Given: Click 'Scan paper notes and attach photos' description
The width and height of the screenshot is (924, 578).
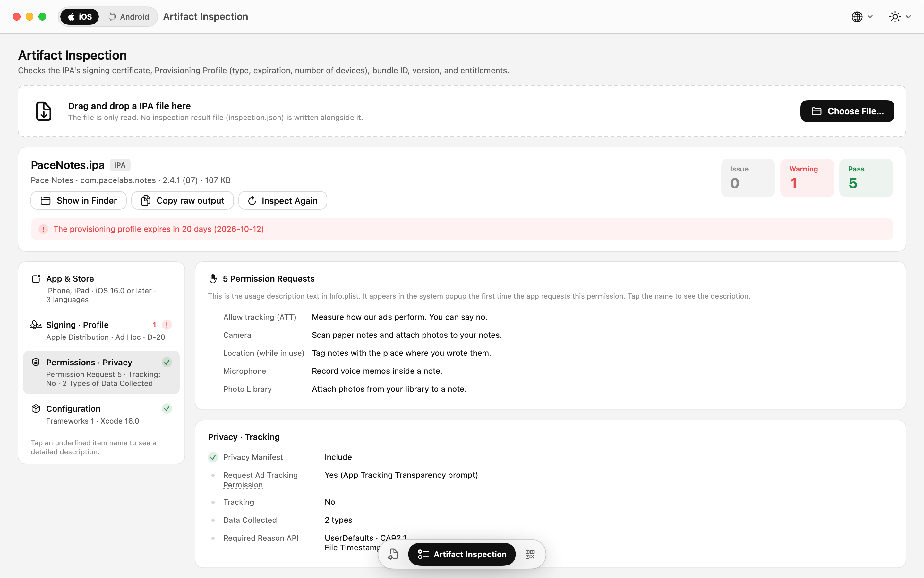Looking at the screenshot, I should click(406, 335).
